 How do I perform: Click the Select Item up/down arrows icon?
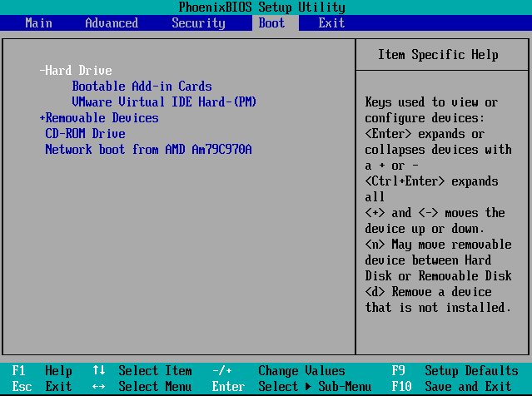coord(99,370)
